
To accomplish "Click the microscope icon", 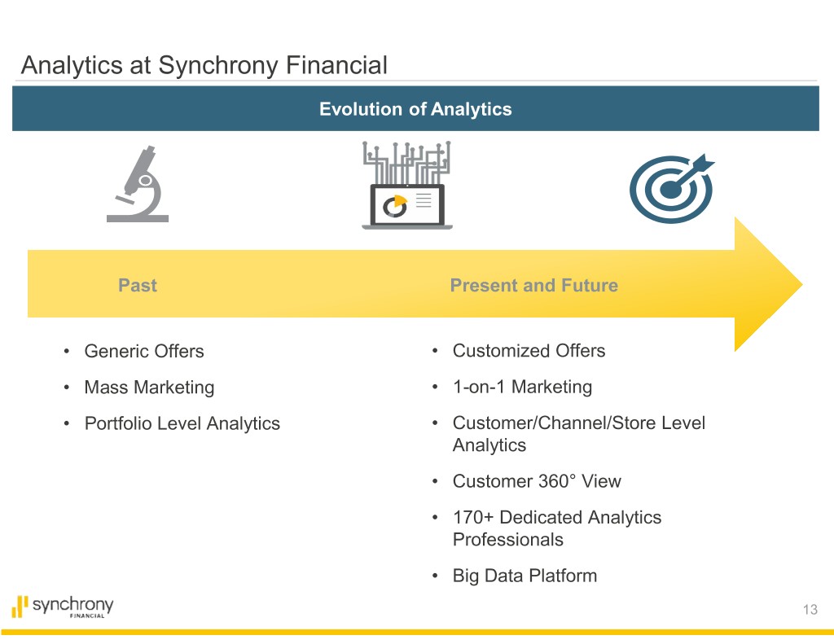I will [x=138, y=183].
